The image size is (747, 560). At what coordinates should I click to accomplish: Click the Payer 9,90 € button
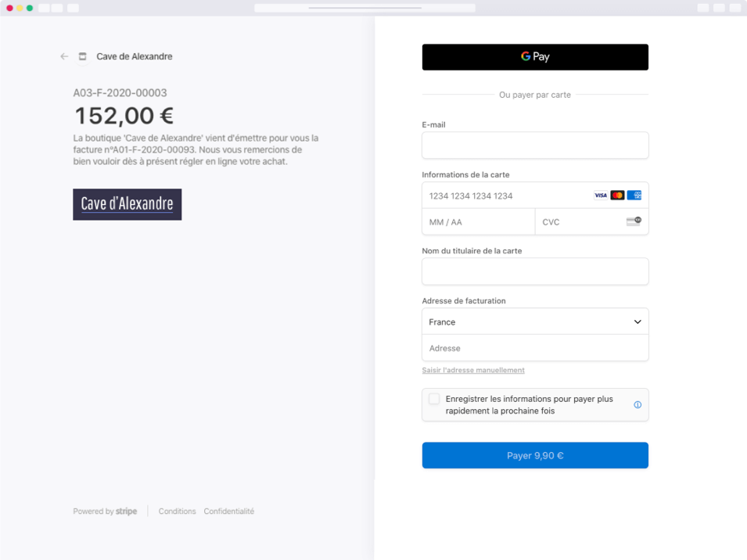[535, 455]
